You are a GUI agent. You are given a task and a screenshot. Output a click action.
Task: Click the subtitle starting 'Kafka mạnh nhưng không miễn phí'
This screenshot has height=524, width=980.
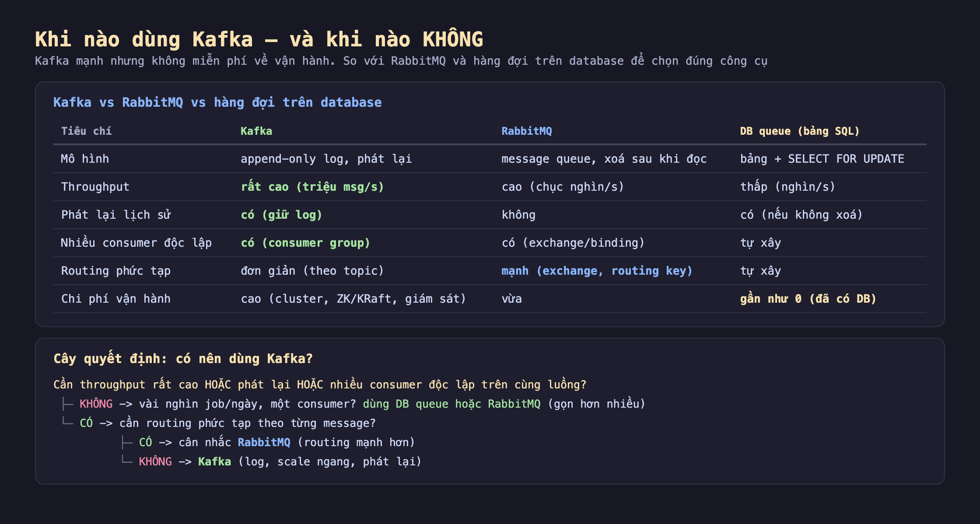401,61
